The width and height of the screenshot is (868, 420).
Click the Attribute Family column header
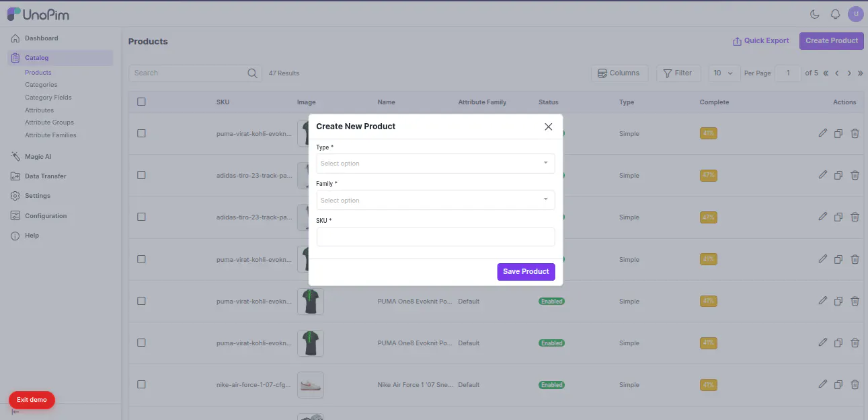(482, 102)
